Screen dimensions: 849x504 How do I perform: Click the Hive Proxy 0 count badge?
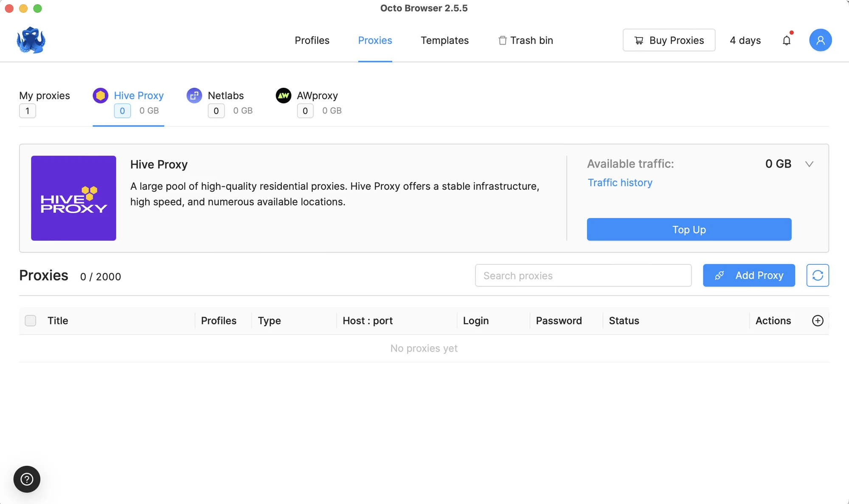(x=123, y=110)
